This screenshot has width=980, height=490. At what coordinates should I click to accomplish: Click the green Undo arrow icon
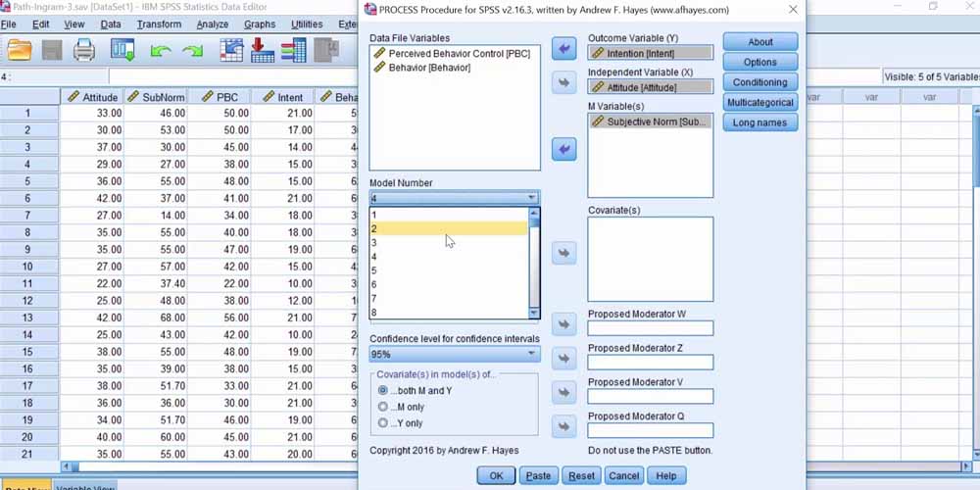click(161, 51)
